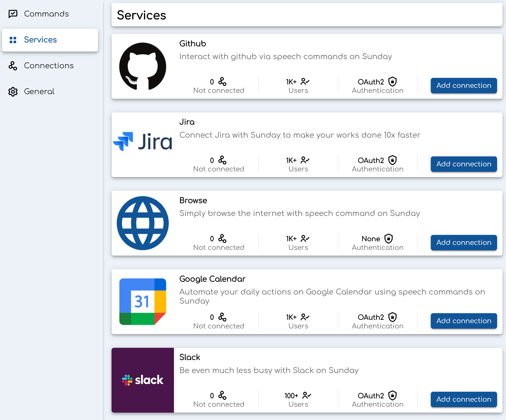Click the Github octocat logo
The width and height of the screenshot is (506, 420).
[x=143, y=67]
